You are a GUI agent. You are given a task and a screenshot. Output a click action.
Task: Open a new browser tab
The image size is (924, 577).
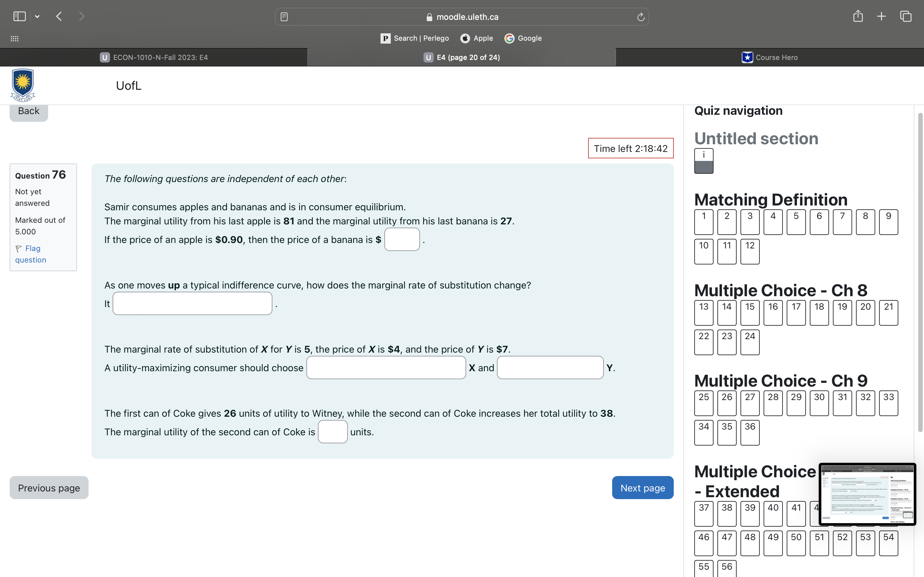tap(881, 16)
